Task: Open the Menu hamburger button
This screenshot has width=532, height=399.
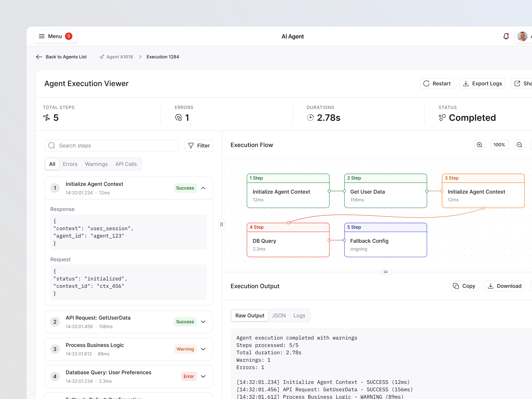Action: click(x=55, y=36)
